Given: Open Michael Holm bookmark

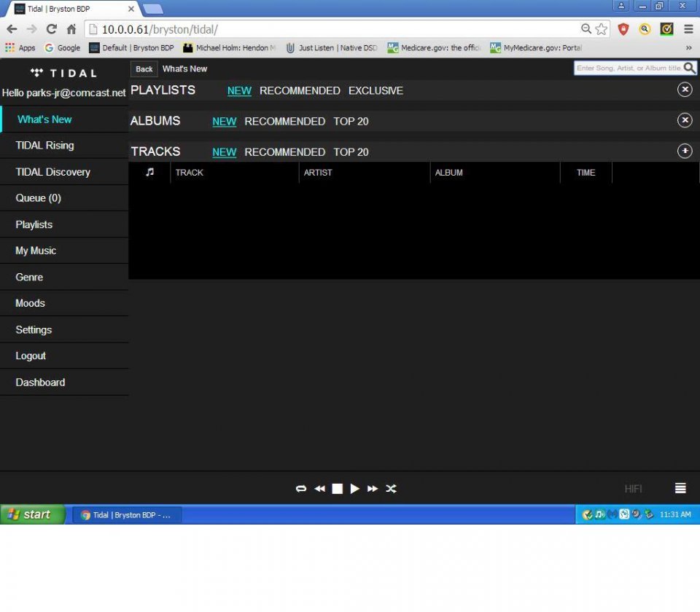Looking at the screenshot, I should [230, 48].
